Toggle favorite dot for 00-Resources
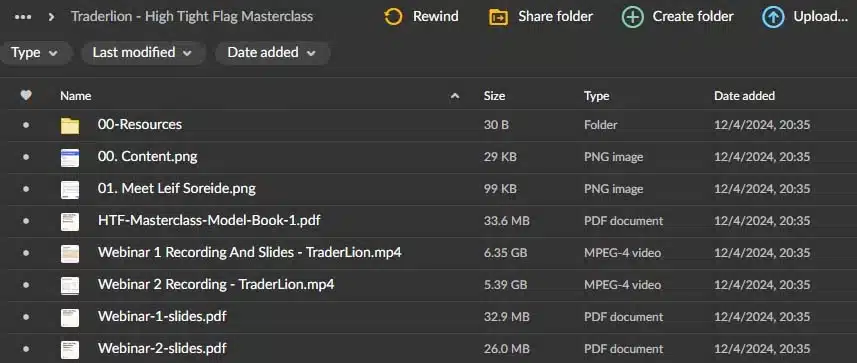 tap(26, 125)
